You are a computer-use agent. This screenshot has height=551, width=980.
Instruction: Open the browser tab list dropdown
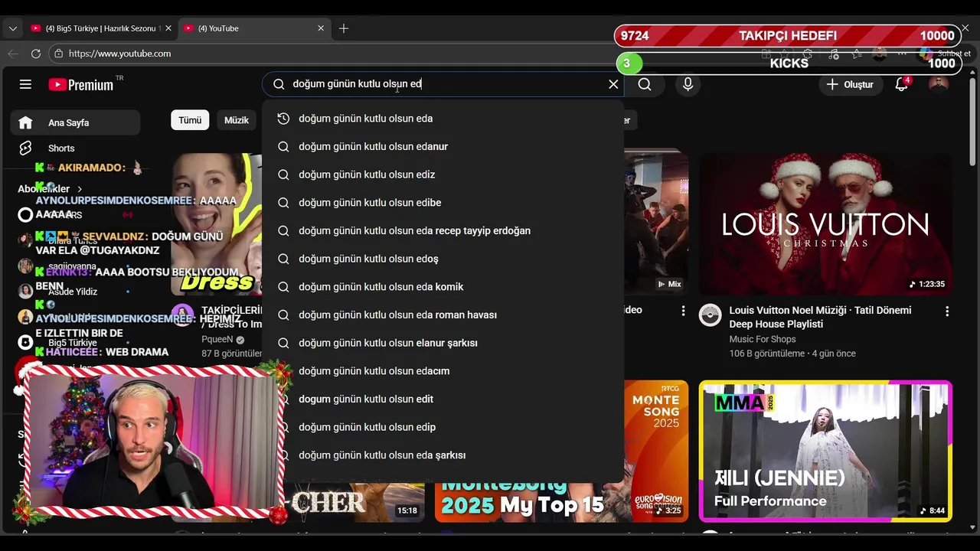coord(12,28)
